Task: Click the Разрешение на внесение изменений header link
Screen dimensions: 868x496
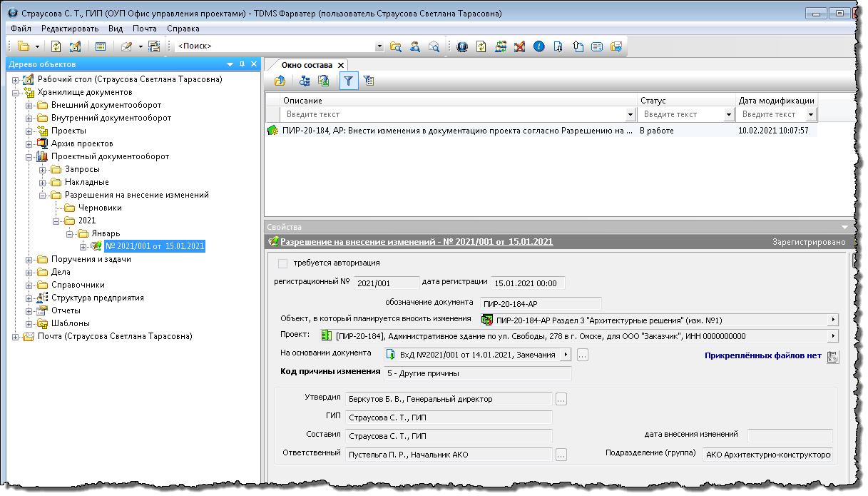Action: (417, 242)
